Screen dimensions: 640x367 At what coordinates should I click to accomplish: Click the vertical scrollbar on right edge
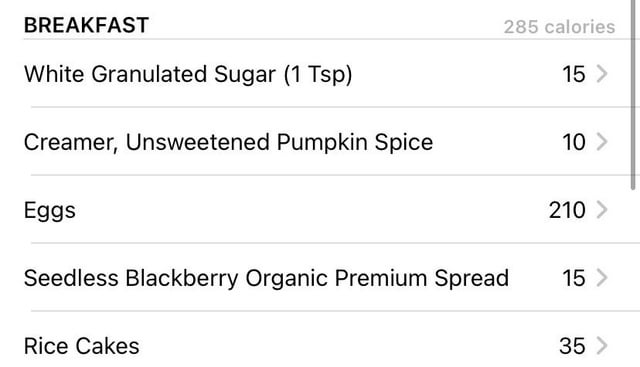633,94
